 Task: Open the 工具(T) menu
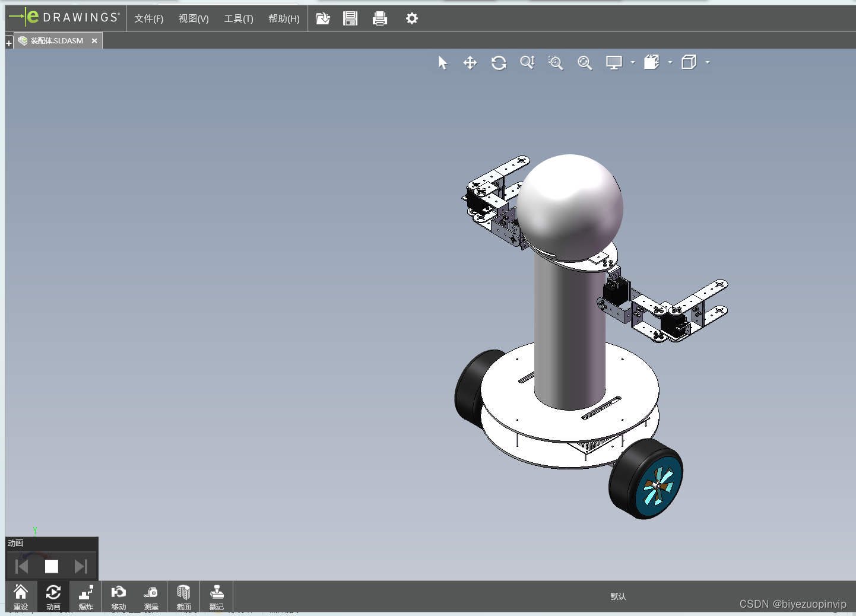point(239,18)
